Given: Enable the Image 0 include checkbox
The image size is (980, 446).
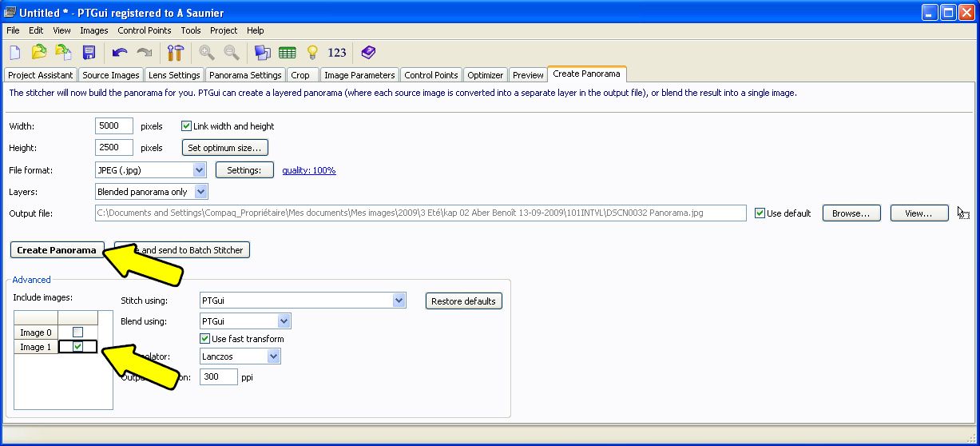Looking at the screenshot, I should [77, 333].
